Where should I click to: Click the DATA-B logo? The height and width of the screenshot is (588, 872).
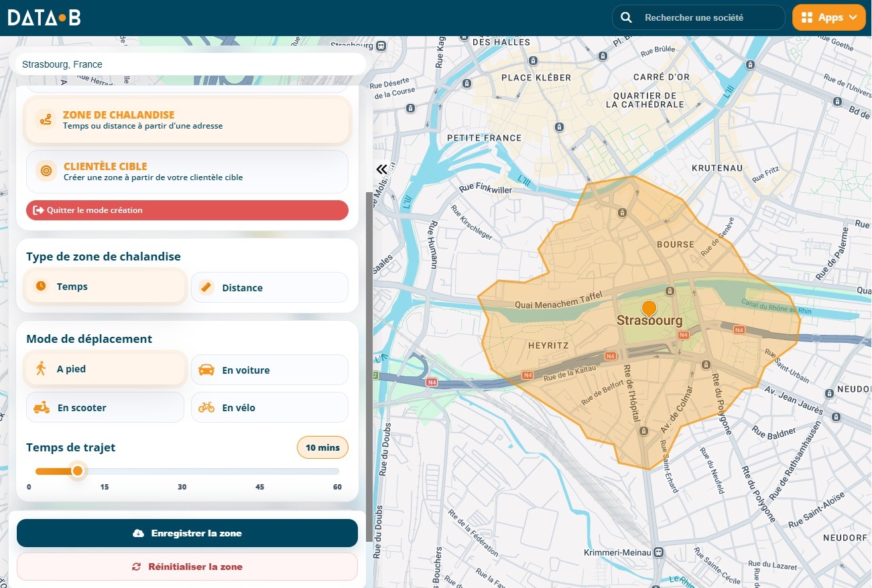point(44,17)
